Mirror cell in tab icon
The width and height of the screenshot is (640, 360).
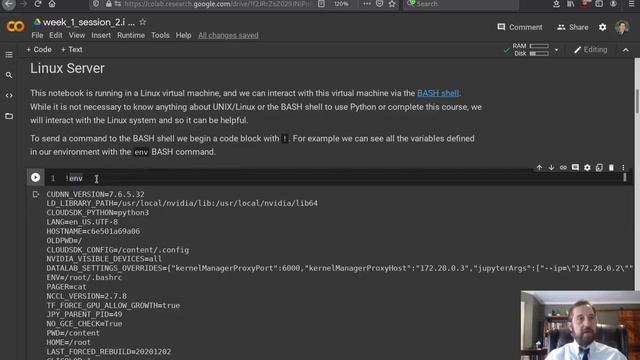599,168
